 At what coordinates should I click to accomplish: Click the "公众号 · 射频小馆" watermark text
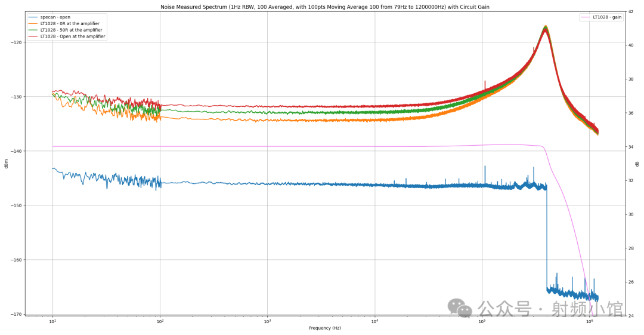(x=550, y=309)
